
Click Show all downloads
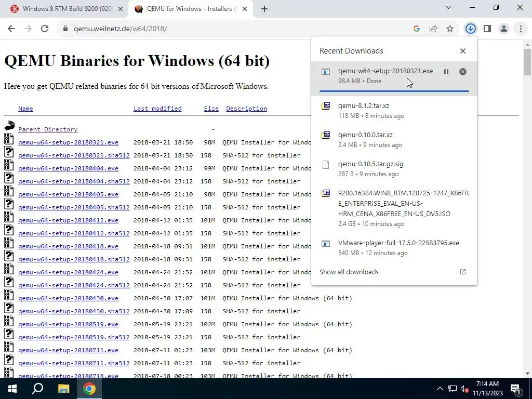(x=349, y=272)
